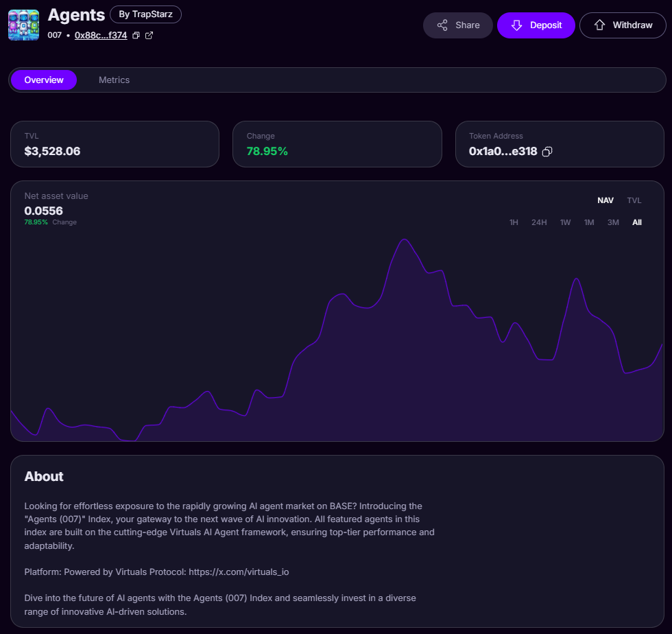Click the Token Address label

[x=496, y=136]
